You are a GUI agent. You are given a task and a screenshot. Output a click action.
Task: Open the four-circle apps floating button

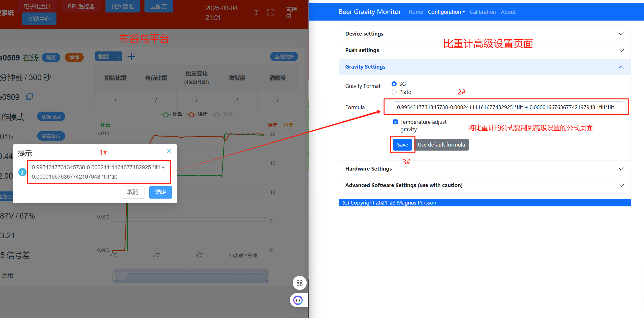[300, 283]
